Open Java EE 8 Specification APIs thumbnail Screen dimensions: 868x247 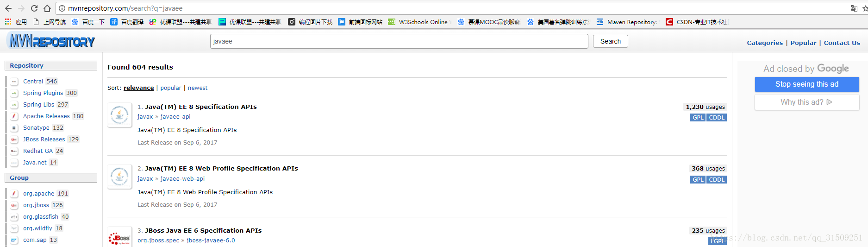click(119, 115)
